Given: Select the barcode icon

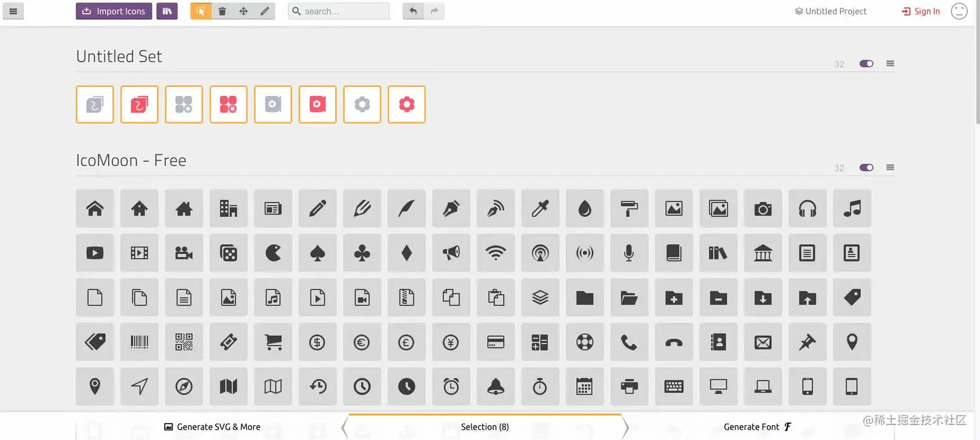Looking at the screenshot, I should point(139,342).
